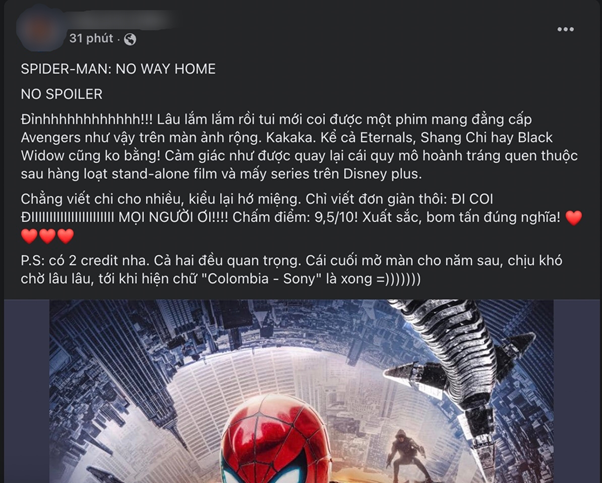Click the "Đìnhhhhhhhhhhh!!!" opening word
602x483 pixels.
pos(87,119)
